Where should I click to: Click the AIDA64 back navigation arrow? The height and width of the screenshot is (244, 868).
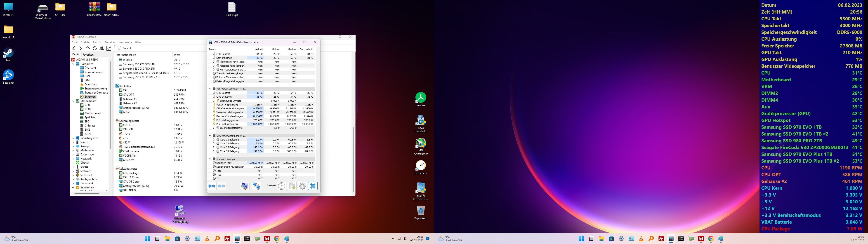[x=74, y=49]
